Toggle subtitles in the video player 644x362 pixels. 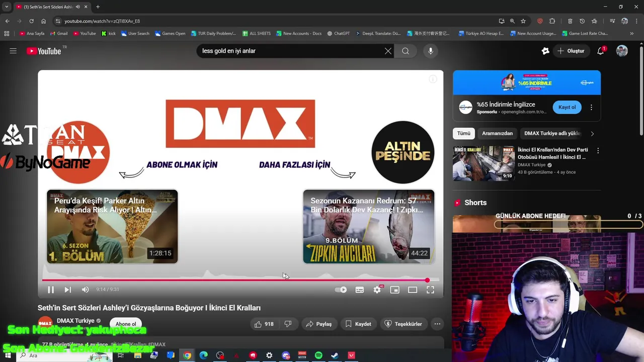coord(359,290)
